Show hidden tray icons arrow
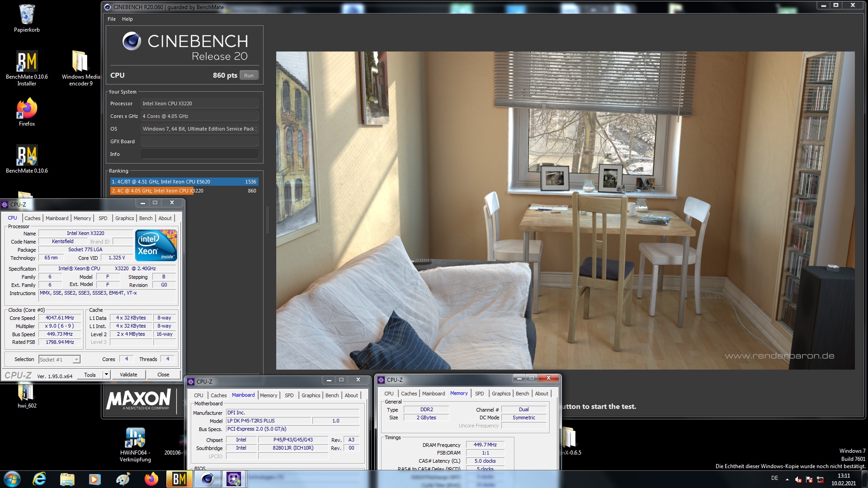The height and width of the screenshot is (488, 868). [788, 479]
